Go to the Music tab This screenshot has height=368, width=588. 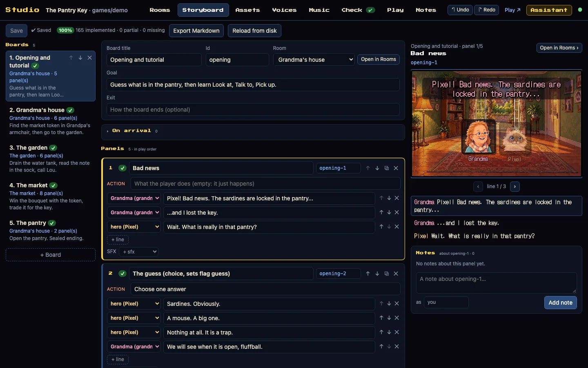[x=319, y=10]
